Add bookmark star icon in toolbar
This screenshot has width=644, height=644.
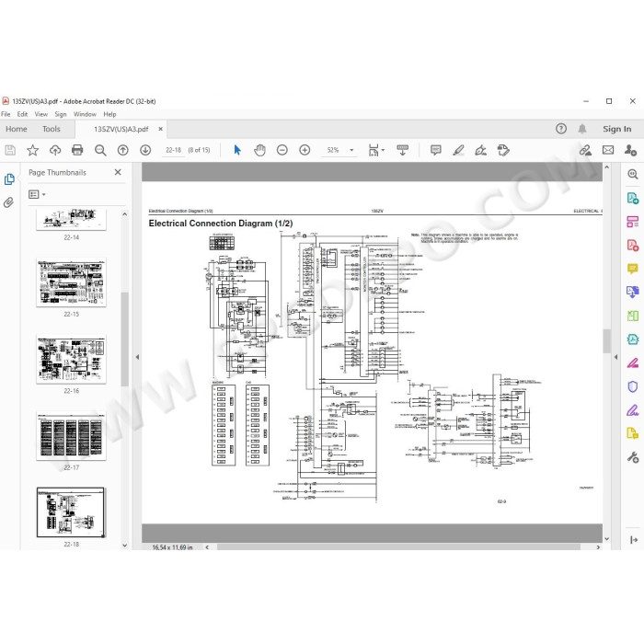pyautogui.click(x=32, y=150)
